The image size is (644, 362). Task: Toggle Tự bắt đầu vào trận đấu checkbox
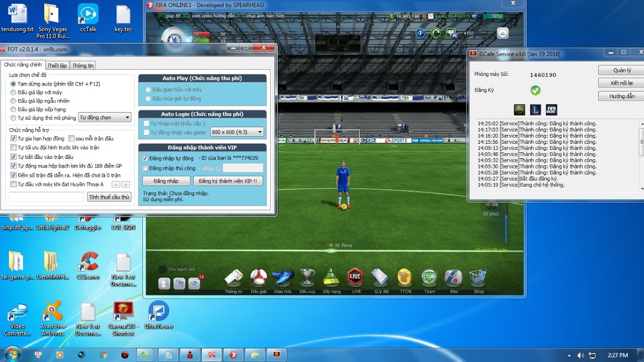[14, 157]
